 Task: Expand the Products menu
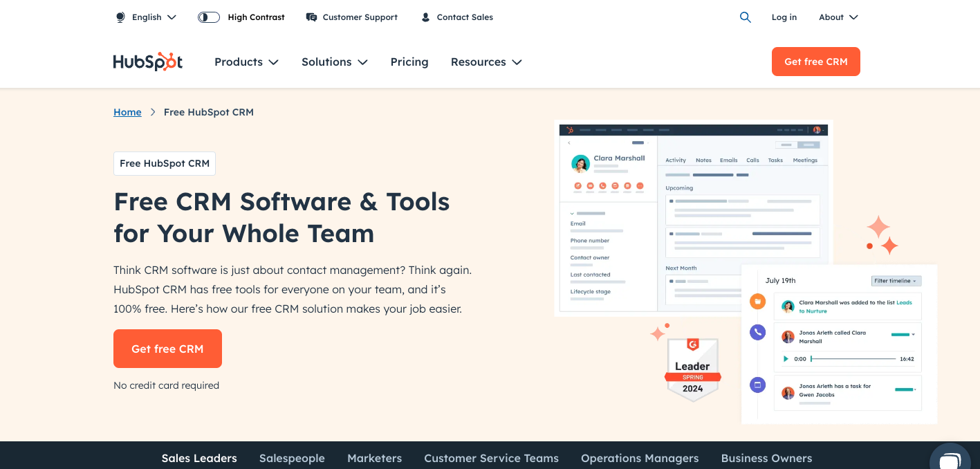point(246,62)
